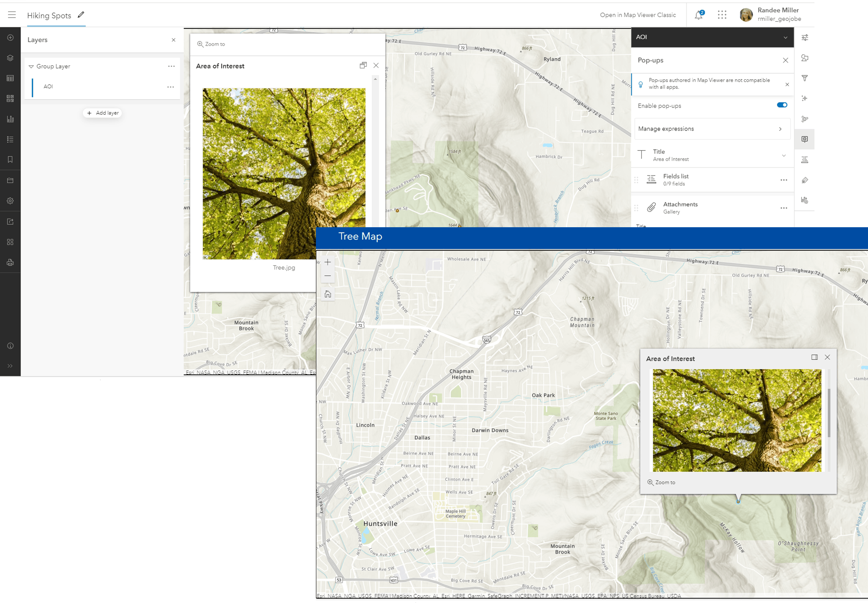The width and height of the screenshot is (868, 603).
Task: Click the Tree.jpg caption
Action: 284,267
